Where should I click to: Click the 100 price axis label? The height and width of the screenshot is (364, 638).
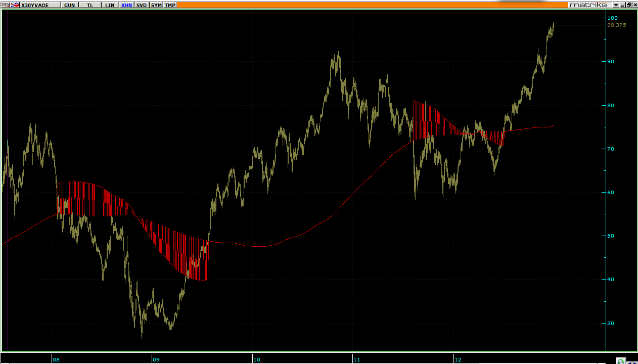click(613, 18)
